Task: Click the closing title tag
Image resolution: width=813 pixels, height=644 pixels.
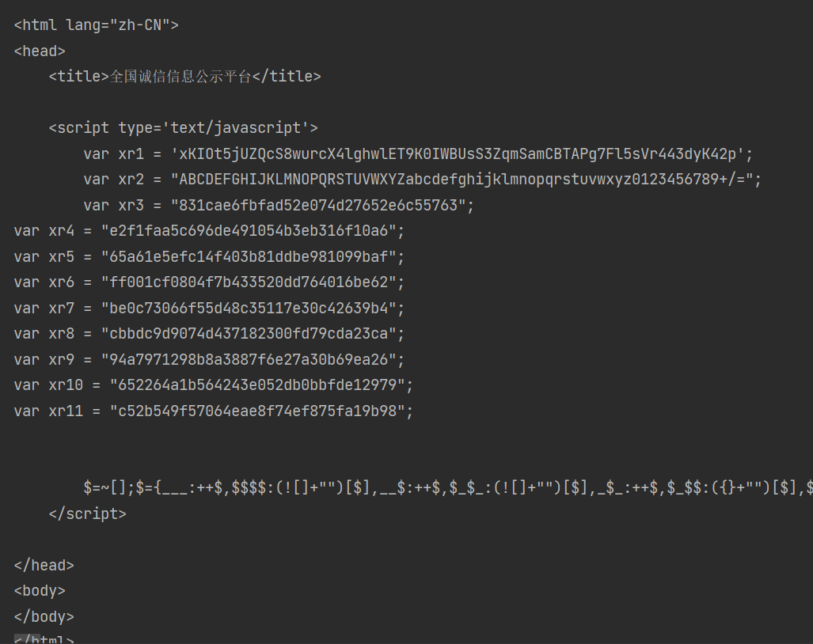Action: tap(287, 76)
